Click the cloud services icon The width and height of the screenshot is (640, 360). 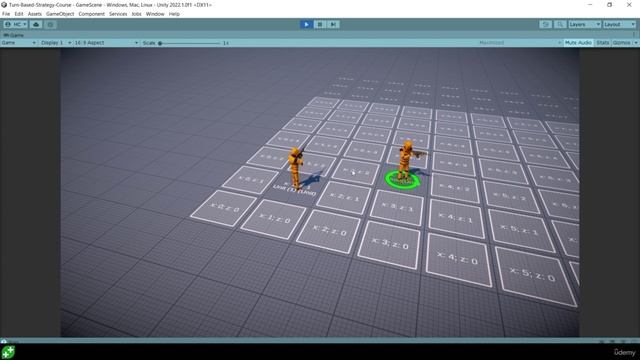(x=36, y=24)
